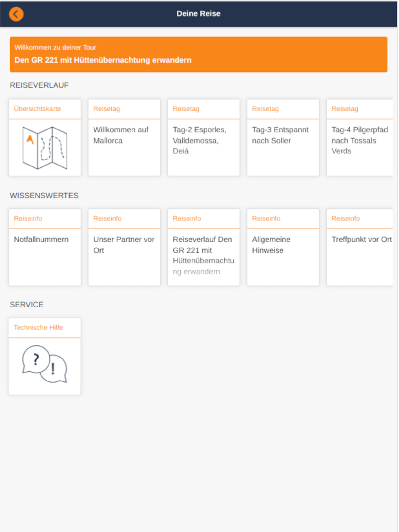Open the Notfallnummern info card
Viewport: 399px width, 532px height.
coord(45,248)
